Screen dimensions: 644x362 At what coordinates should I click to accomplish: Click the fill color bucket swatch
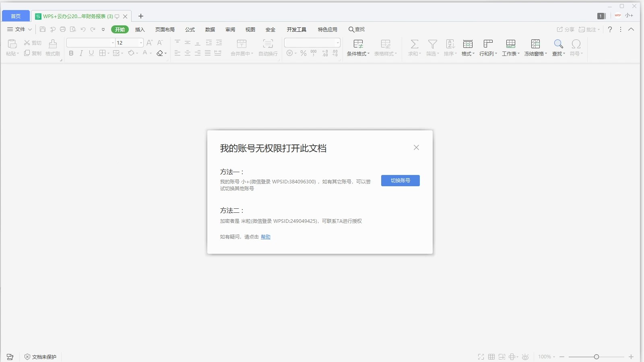(131, 53)
